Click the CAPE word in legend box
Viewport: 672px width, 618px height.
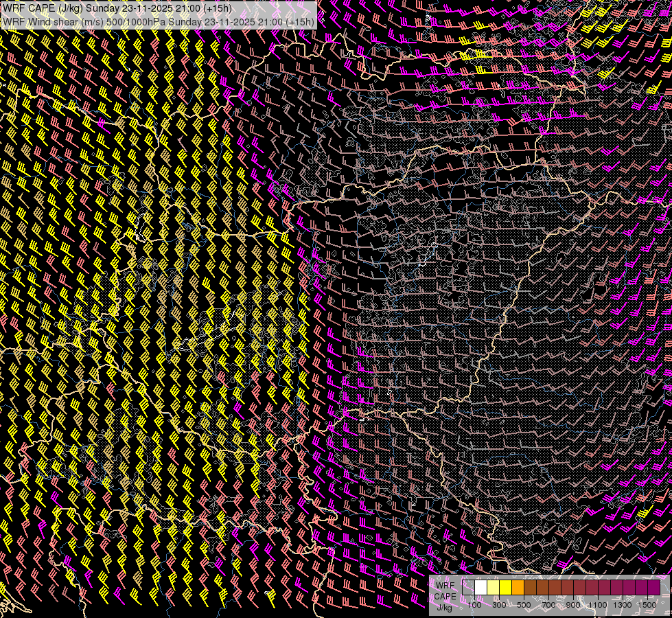[x=445, y=596]
